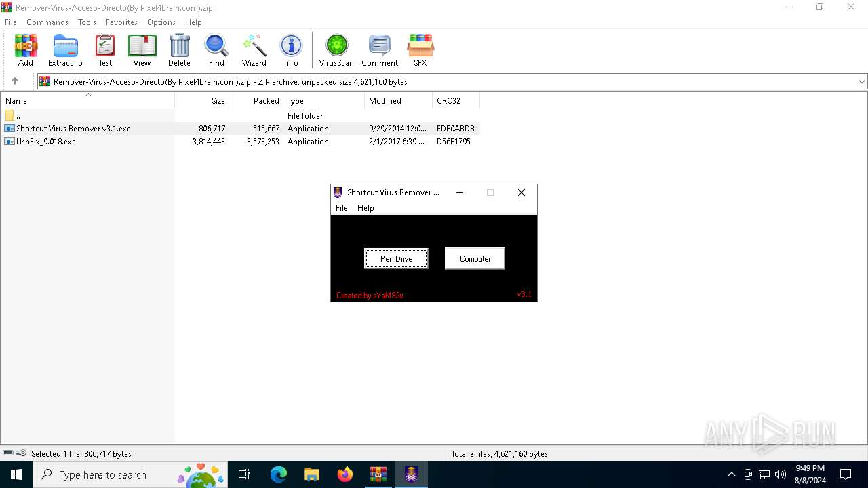
Task: Click 'Selected 1 file, 806,717 bytes' status
Action: [81, 453]
